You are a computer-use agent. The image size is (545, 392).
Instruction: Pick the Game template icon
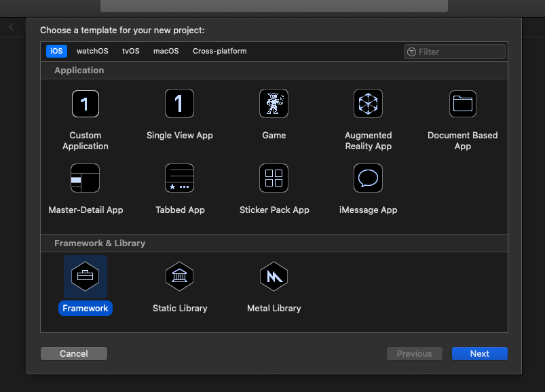click(x=274, y=104)
